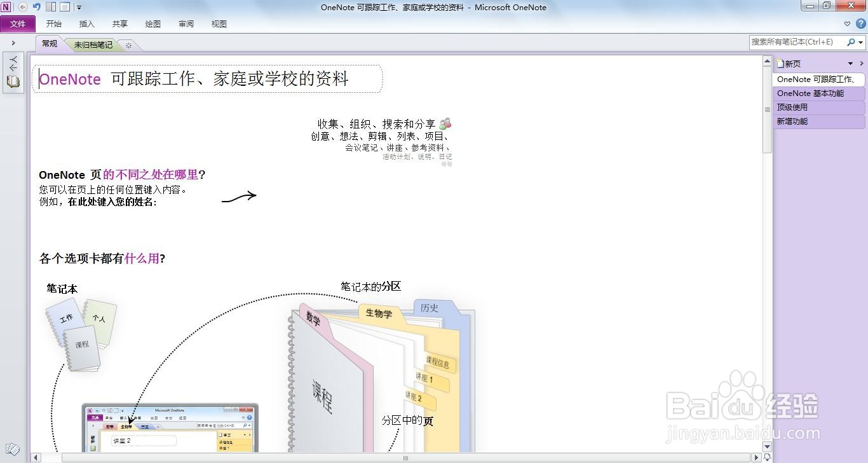Open the 新页 dropdown arrow
This screenshot has height=463, width=868.
point(850,64)
